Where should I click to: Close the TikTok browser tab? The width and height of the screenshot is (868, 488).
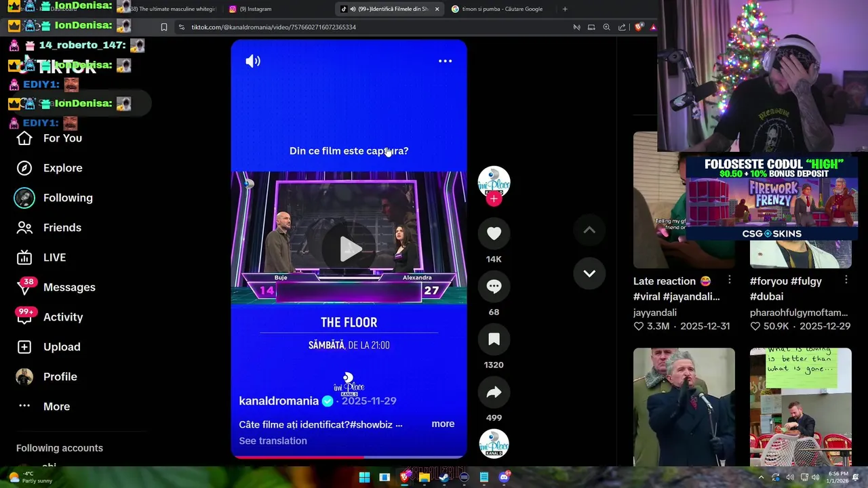tap(437, 9)
